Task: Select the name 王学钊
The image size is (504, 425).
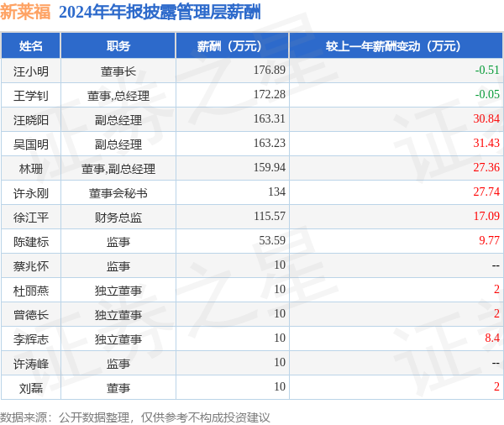Action: tap(31, 96)
